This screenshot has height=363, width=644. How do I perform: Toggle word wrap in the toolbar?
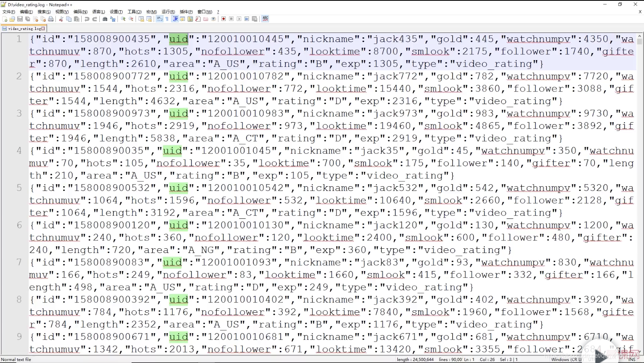pos(159,19)
